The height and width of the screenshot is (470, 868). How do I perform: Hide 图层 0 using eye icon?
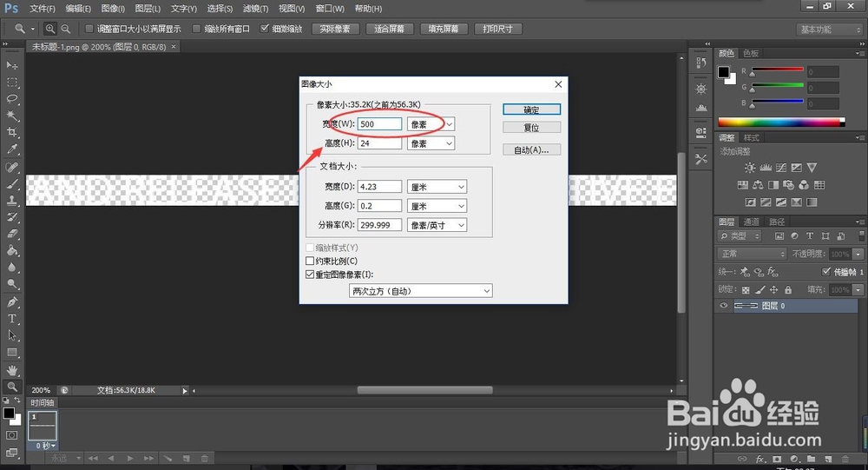pos(724,306)
